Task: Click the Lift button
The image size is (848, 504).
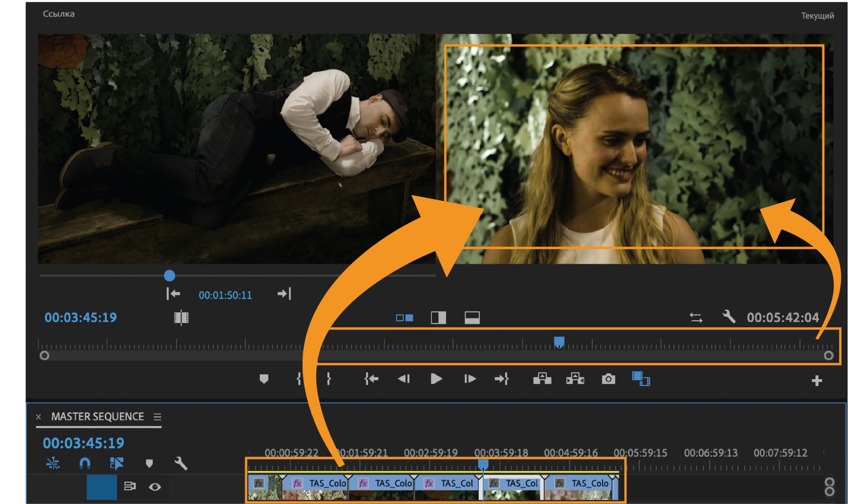Action: [542, 379]
